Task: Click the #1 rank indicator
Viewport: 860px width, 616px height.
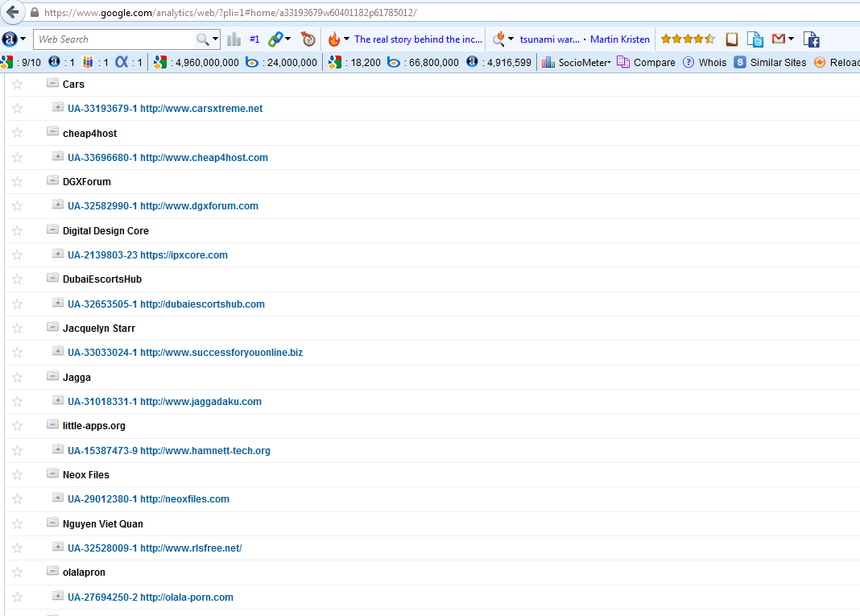Action: coord(254,39)
